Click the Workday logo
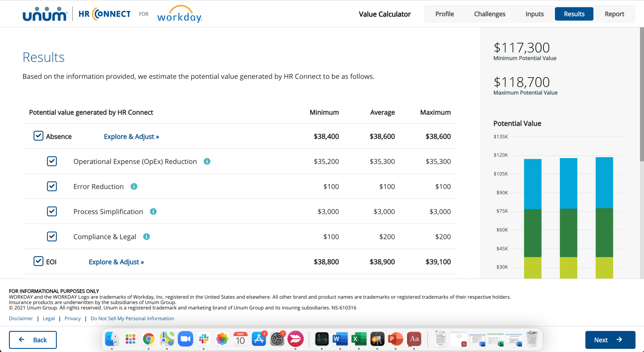The height and width of the screenshot is (352, 644). [180, 14]
